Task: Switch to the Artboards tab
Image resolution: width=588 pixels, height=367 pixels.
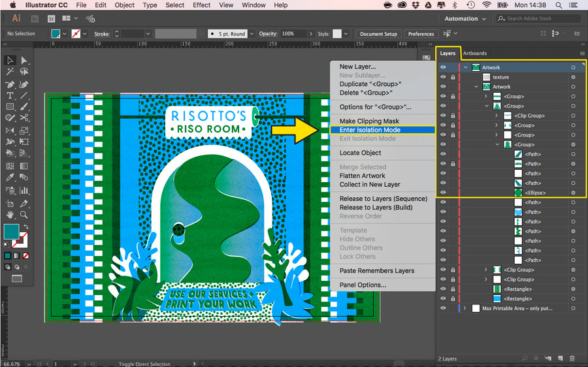Action: pyautogui.click(x=475, y=54)
